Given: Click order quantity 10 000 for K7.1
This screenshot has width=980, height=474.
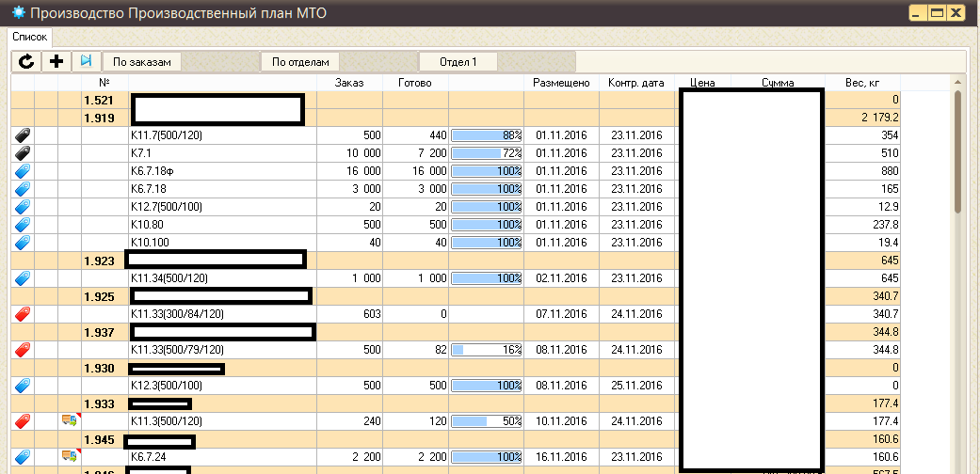Looking at the screenshot, I should tap(363, 153).
